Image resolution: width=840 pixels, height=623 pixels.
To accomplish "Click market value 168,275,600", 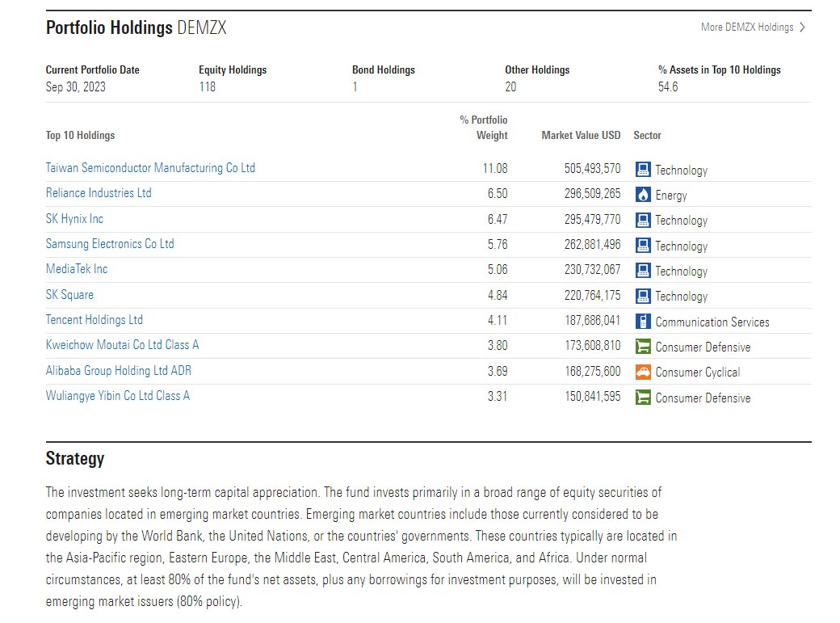I will tap(593, 371).
